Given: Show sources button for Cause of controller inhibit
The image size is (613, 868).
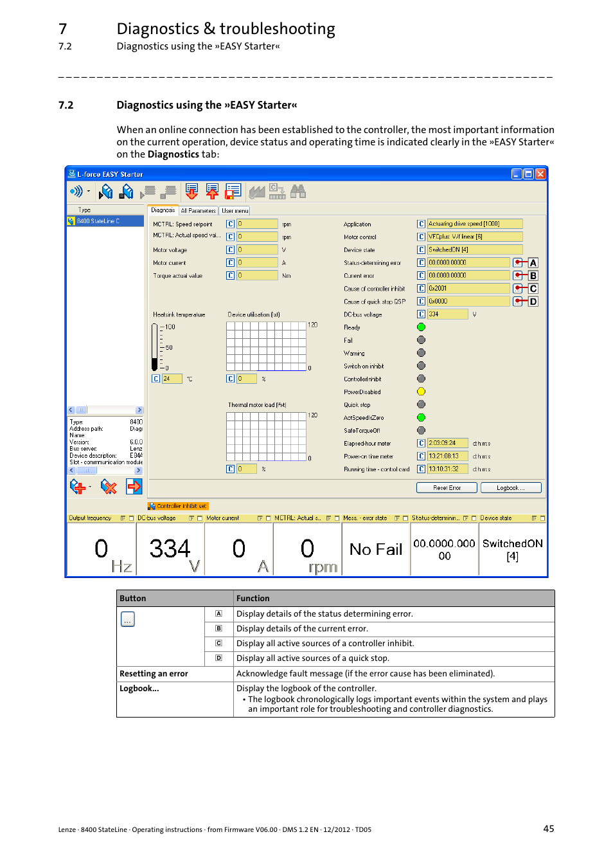Looking at the screenshot, I should point(517,289).
